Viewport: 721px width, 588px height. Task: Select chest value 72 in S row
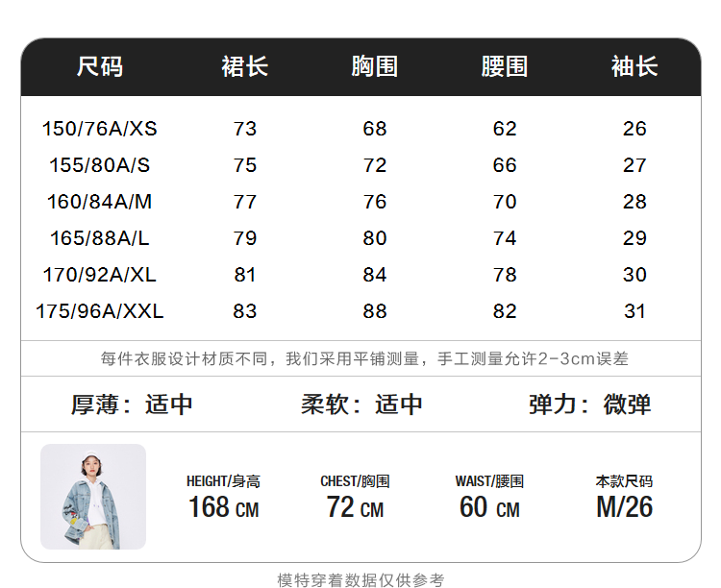(375, 165)
